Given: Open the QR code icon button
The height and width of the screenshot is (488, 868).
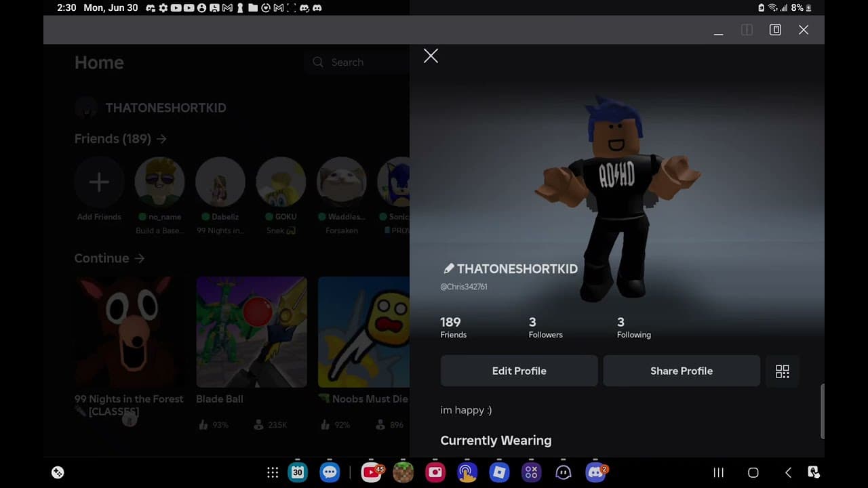Looking at the screenshot, I should click(783, 371).
